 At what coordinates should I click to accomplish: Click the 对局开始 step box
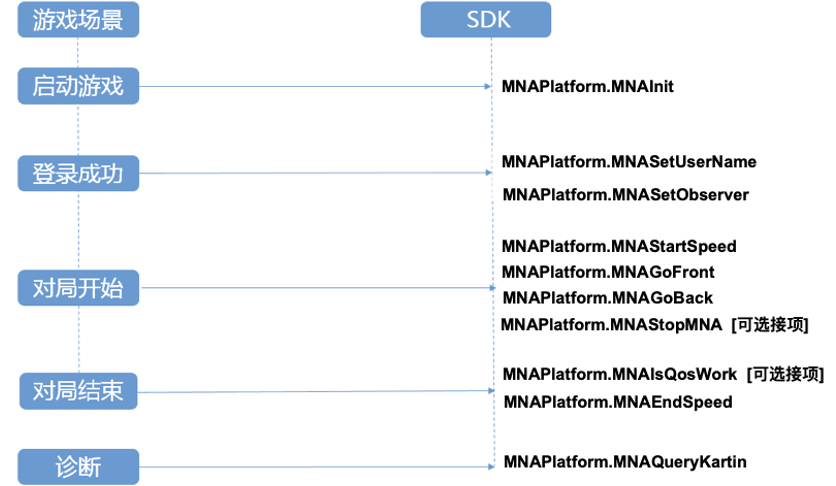78,289
